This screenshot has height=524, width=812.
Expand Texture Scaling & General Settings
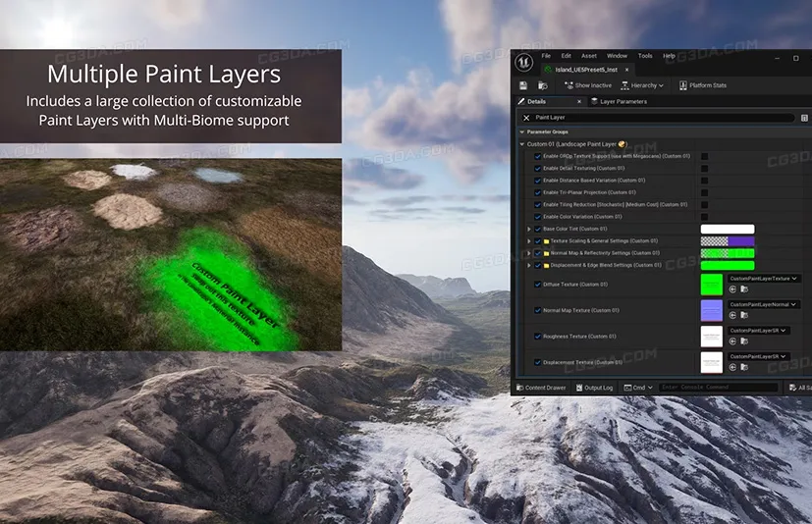(x=528, y=241)
